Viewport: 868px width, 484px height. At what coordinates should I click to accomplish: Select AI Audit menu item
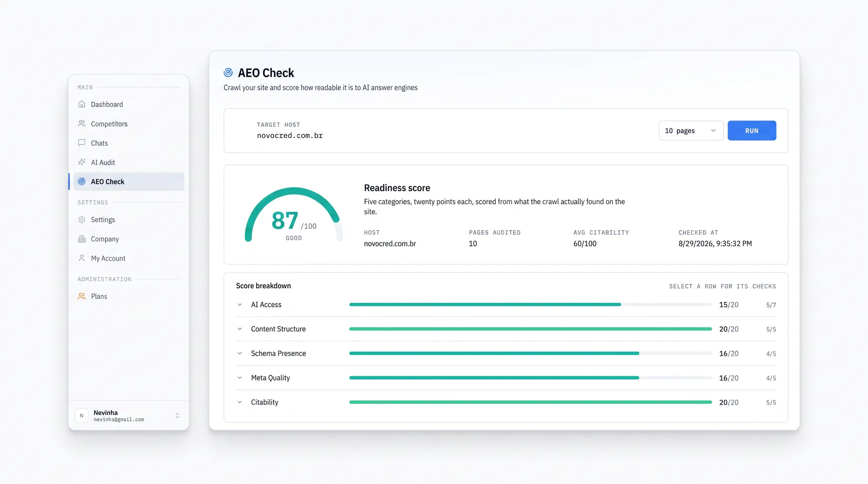coord(129,162)
